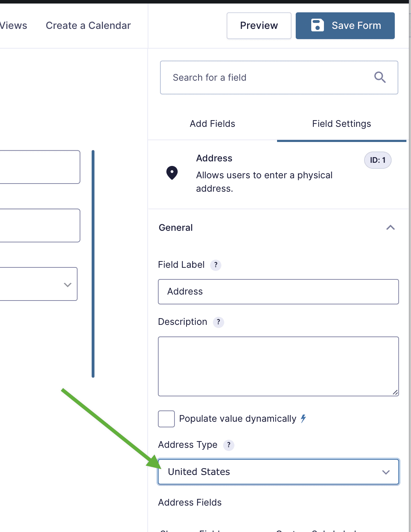Open the Description help tooltip
The image size is (411, 532).
pos(218,322)
